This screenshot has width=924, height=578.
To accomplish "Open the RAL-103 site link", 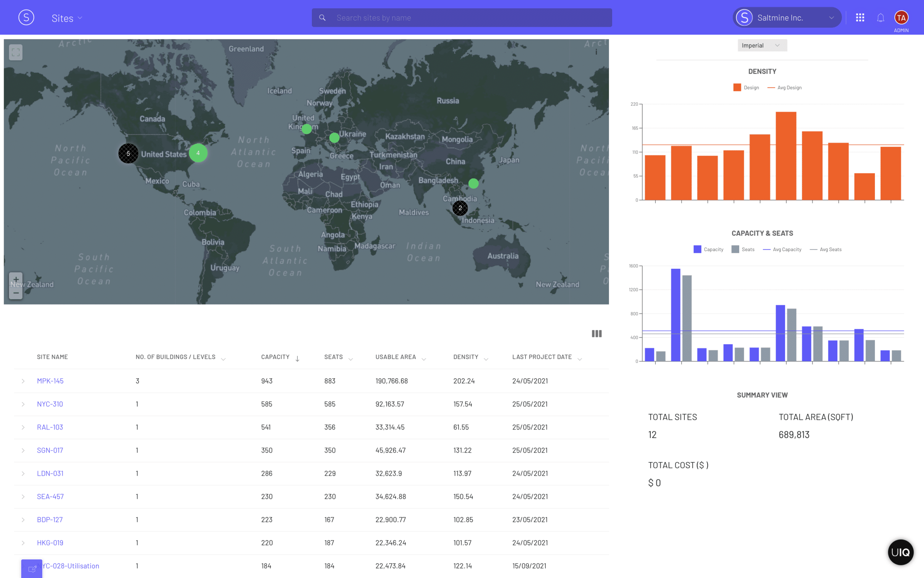I will pyautogui.click(x=50, y=427).
